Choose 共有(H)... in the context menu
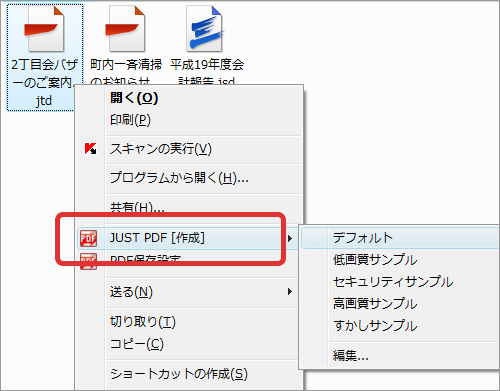Screen dimensions: 500x391 [137, 207]
